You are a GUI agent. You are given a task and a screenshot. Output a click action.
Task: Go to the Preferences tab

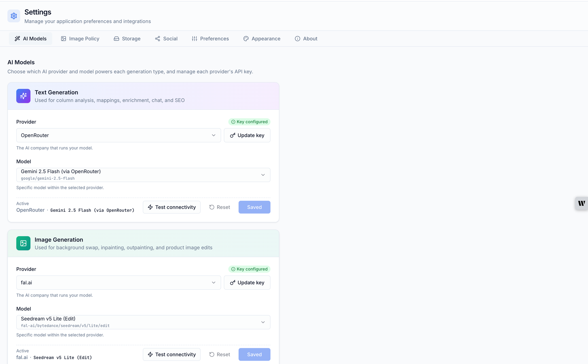tap(210, 39)
